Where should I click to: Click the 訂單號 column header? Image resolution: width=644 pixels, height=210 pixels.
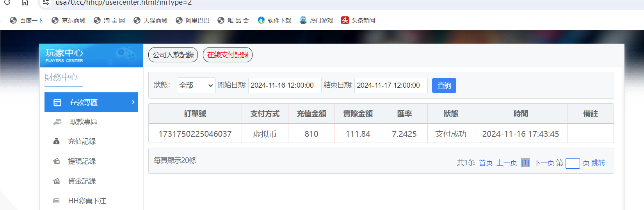click(195, 114)
